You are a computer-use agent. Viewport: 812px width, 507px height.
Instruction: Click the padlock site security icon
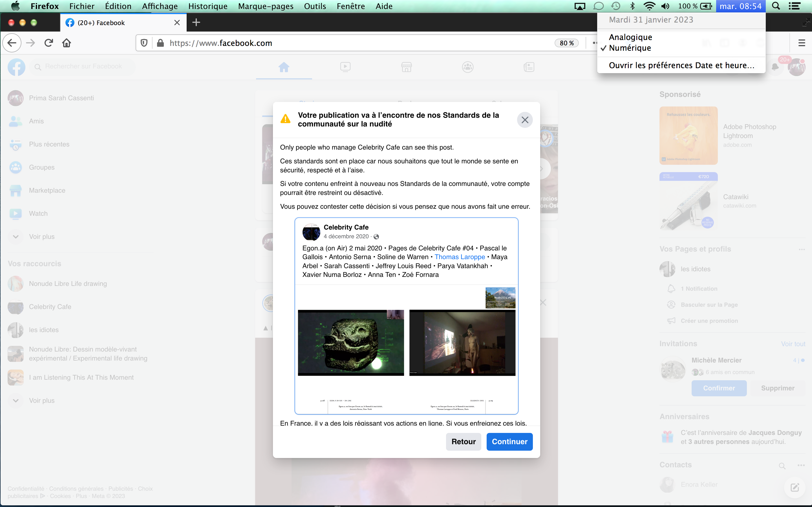tap(160, 43)
